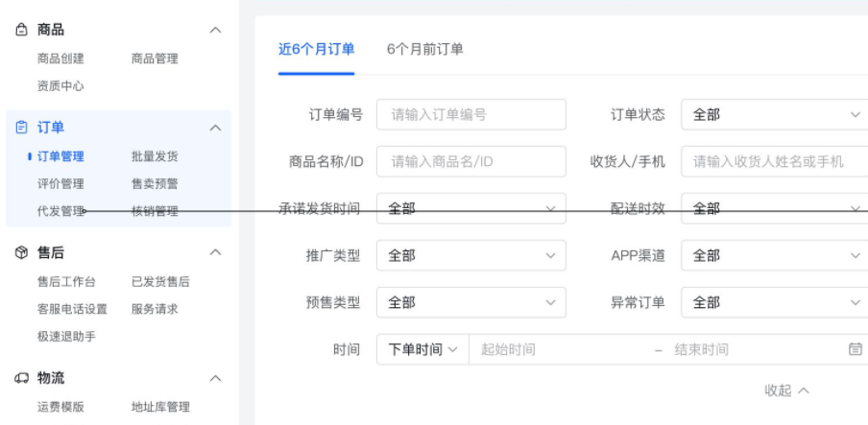Open 代发管理 in sidebar

point(60,211)
